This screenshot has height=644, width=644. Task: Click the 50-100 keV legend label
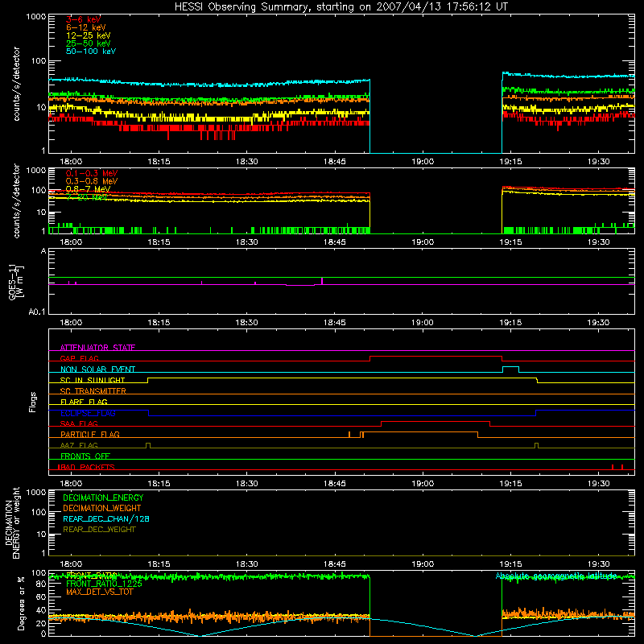91,52
